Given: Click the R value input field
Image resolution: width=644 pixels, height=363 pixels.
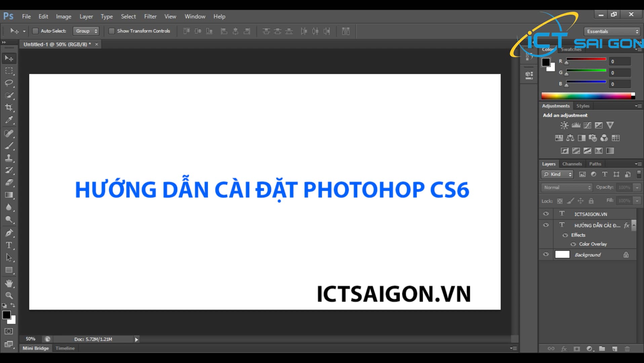Looking at the screenshot, I should tap(620, 62).
